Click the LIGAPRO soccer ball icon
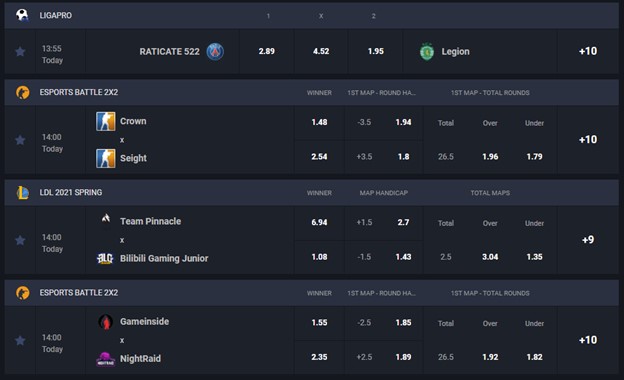The image size is (624, 380). [x=22, y=15]
